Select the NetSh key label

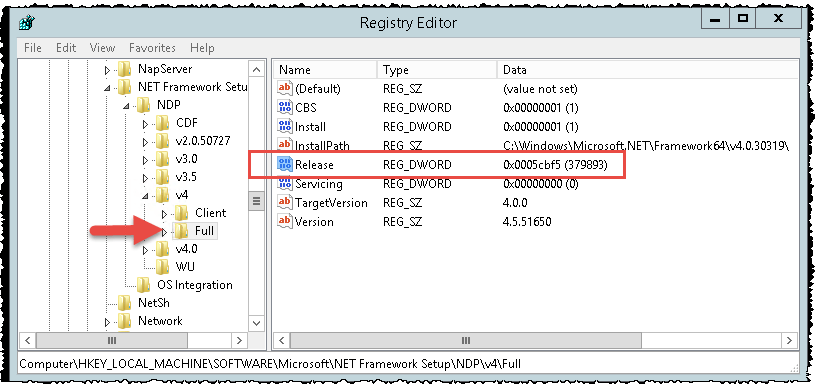coord(154,303)
